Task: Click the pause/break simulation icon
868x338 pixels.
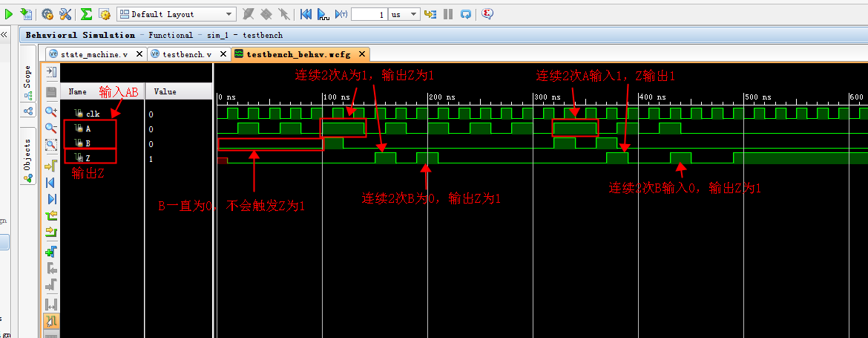Action: (x=448, y=14)
